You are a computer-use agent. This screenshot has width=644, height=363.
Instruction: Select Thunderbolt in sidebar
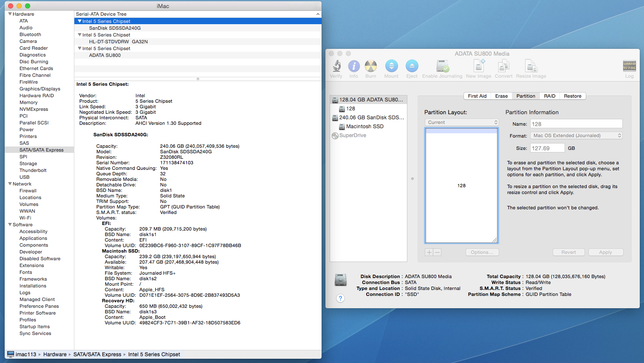(33, 170)
